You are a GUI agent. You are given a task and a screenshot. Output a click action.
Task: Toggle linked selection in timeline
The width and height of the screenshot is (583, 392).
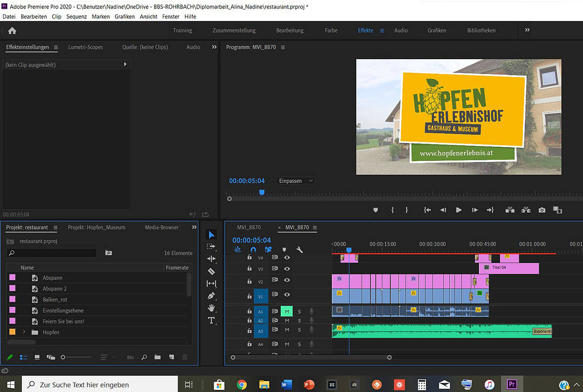268,250
